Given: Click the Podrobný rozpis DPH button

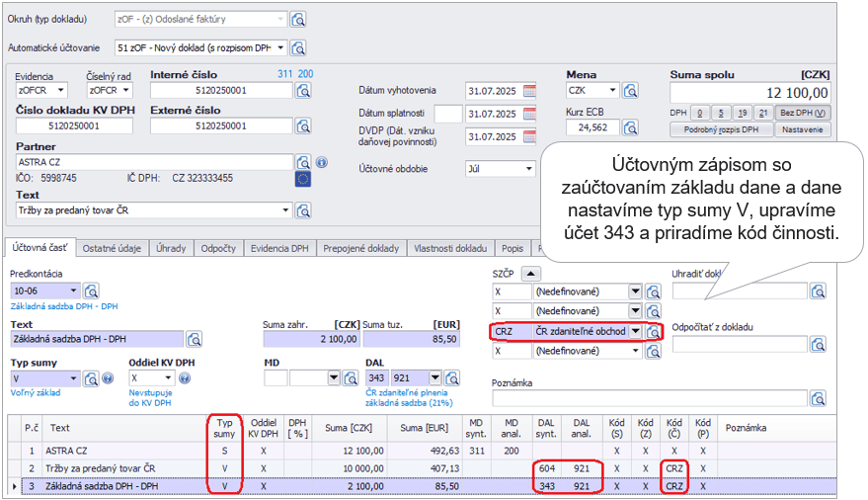Looking at the screenshot, I should [x=721, y=129].
